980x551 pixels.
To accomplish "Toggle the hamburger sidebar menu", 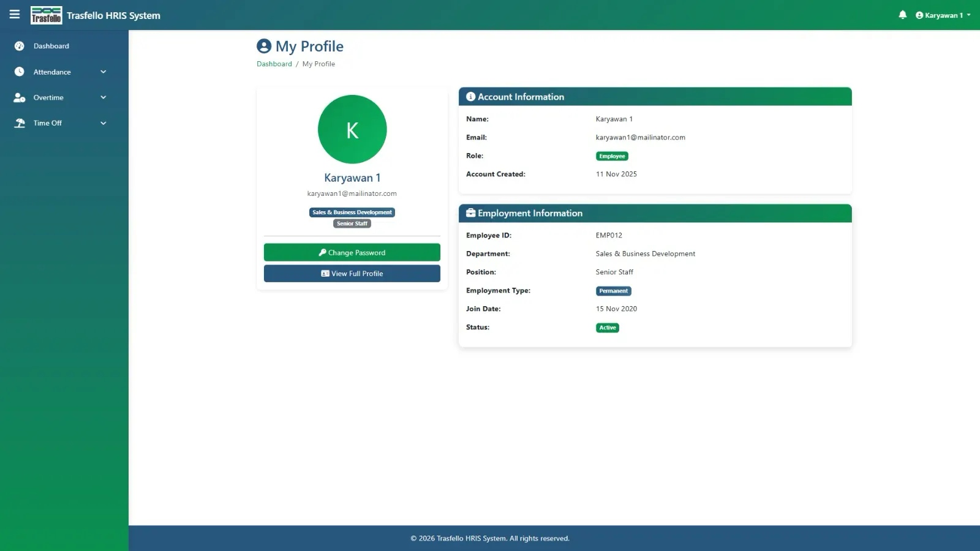I will tap(15, 15).
